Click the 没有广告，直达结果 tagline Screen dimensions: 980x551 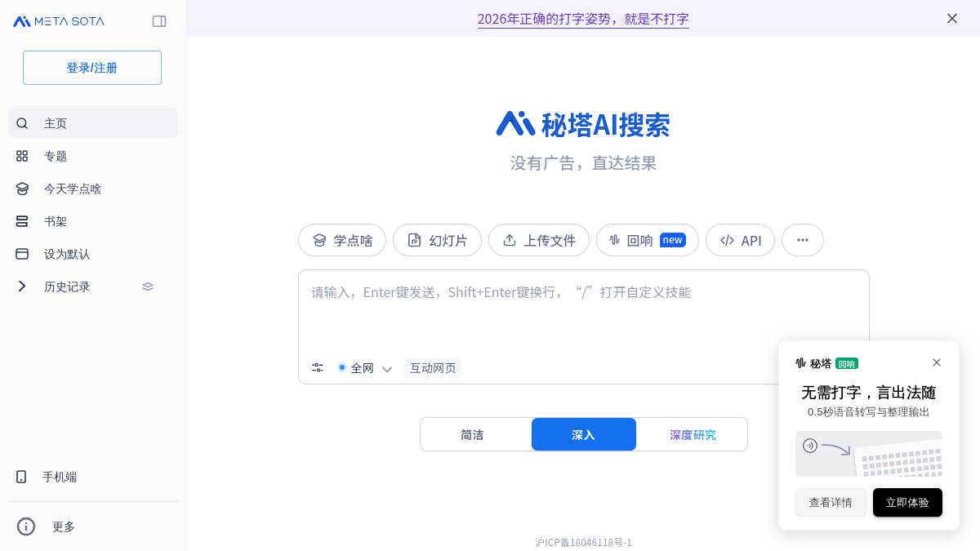tap(583, 163)
